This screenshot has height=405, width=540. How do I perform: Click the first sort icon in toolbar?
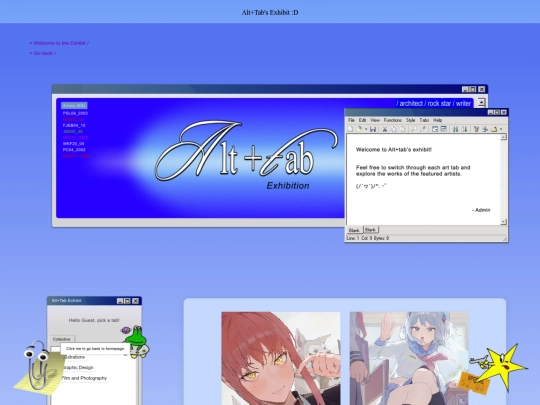455,129
